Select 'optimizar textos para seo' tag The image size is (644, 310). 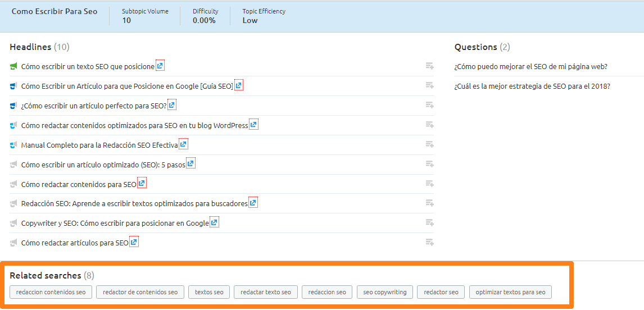pos(510,292)
